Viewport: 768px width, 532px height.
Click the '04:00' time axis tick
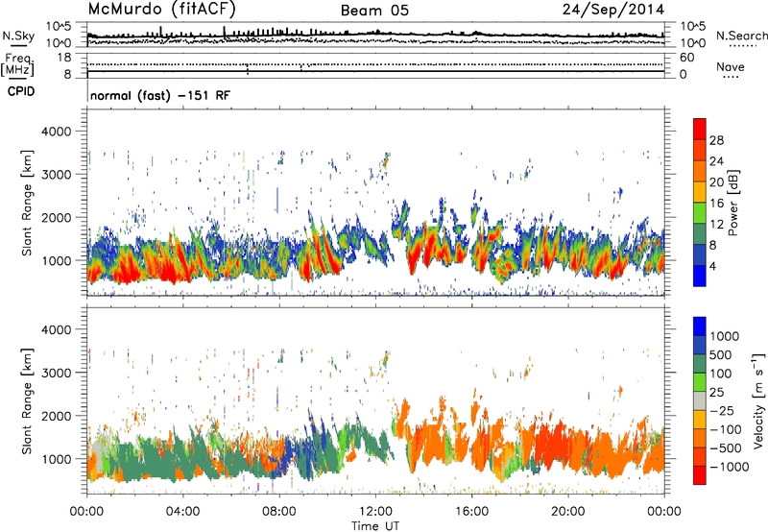pos(182,512)
